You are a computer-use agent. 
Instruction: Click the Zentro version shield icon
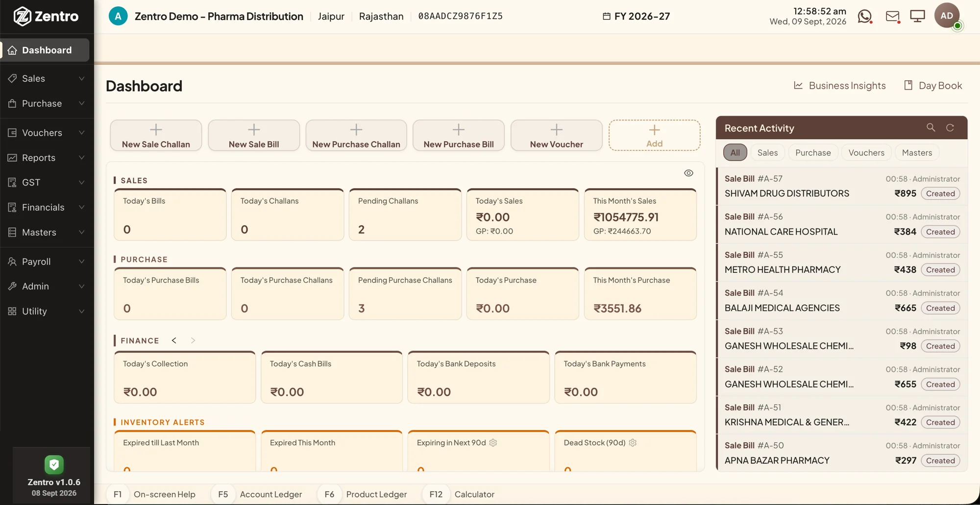click(x=54, y=464)
